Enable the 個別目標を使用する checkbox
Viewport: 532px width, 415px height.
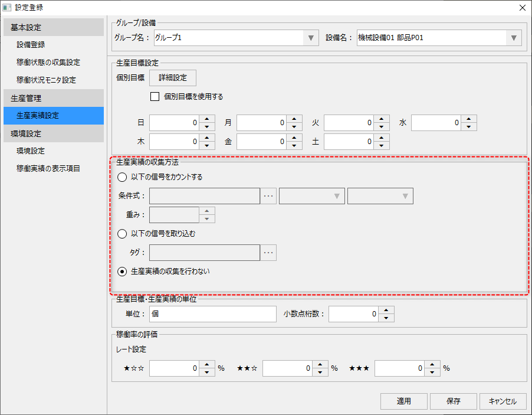coord(155,96)
